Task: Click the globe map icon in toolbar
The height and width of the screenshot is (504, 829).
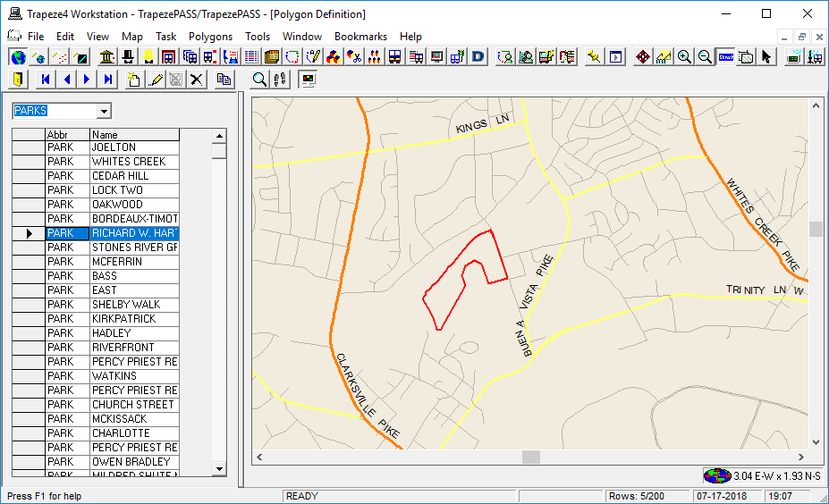Action: (x=19, y=57)
